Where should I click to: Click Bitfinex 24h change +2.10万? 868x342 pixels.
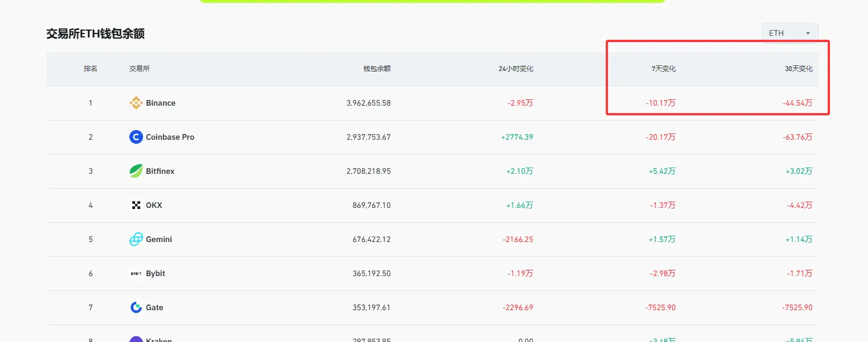tap(520, 171)
